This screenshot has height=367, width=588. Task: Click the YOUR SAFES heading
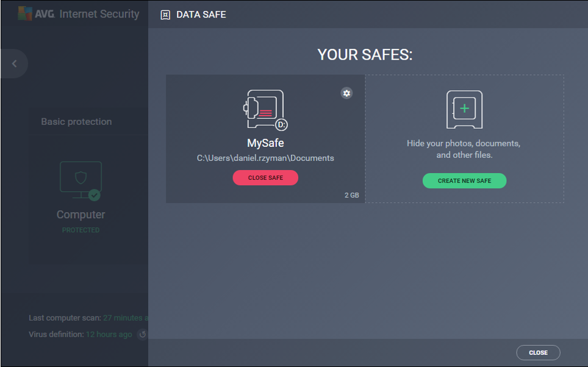pos(365,55)
